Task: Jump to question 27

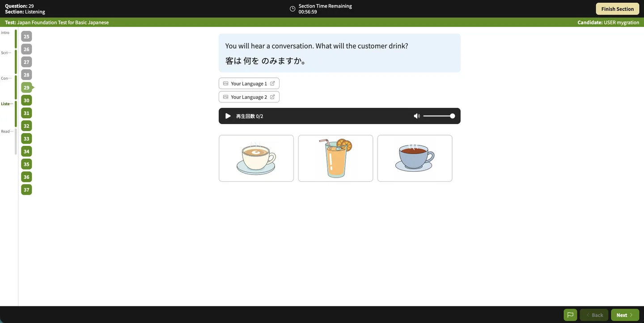Action: click(26, 62)
